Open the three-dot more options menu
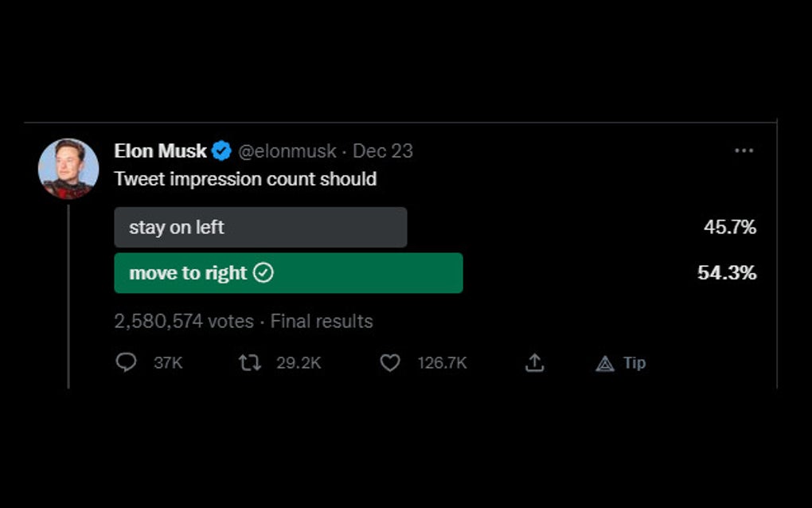 click(x=744, y=150)
